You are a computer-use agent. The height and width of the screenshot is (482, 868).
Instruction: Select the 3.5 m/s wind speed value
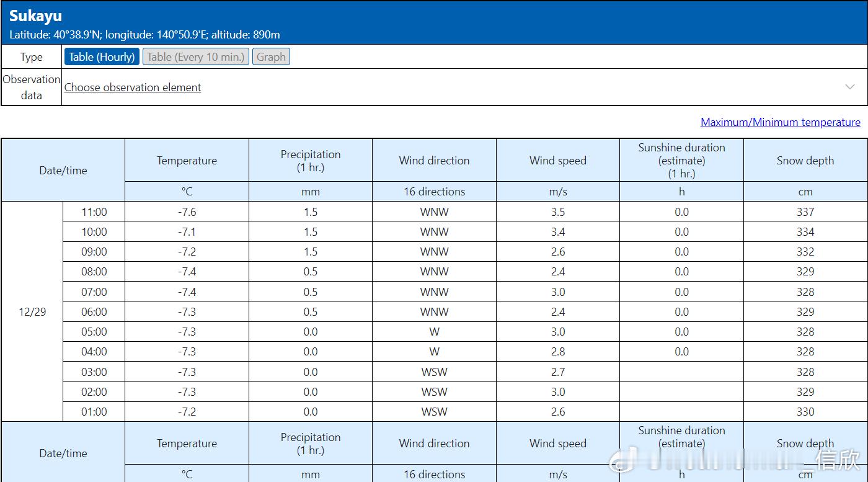557,212
